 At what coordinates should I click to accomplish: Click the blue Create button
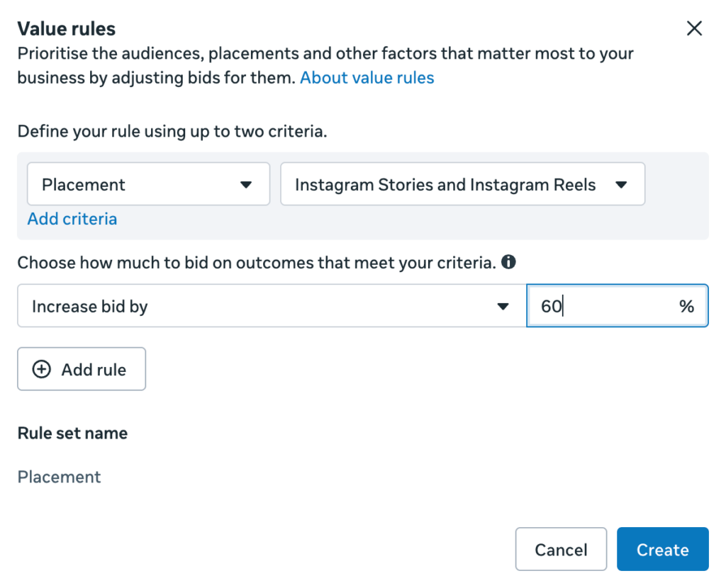(663, 549)
